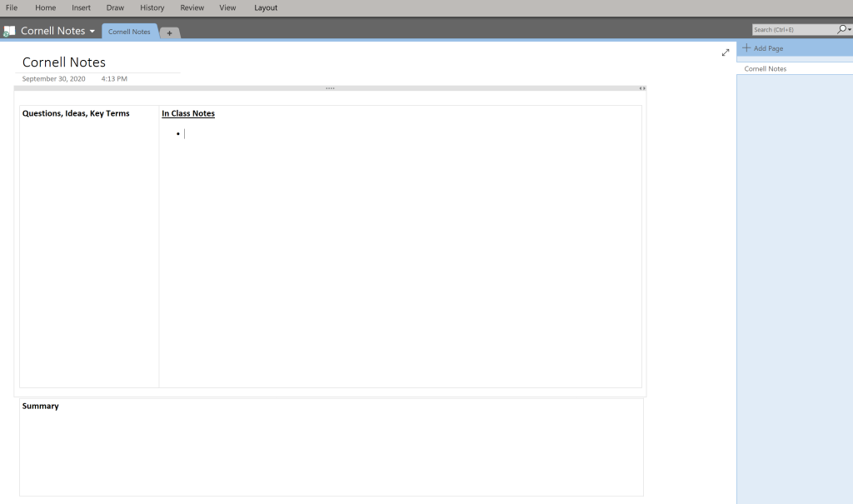The height and width of the screenshot is (504, 853).
Task: Click the Summary heading
Action: tap(40, 406)
